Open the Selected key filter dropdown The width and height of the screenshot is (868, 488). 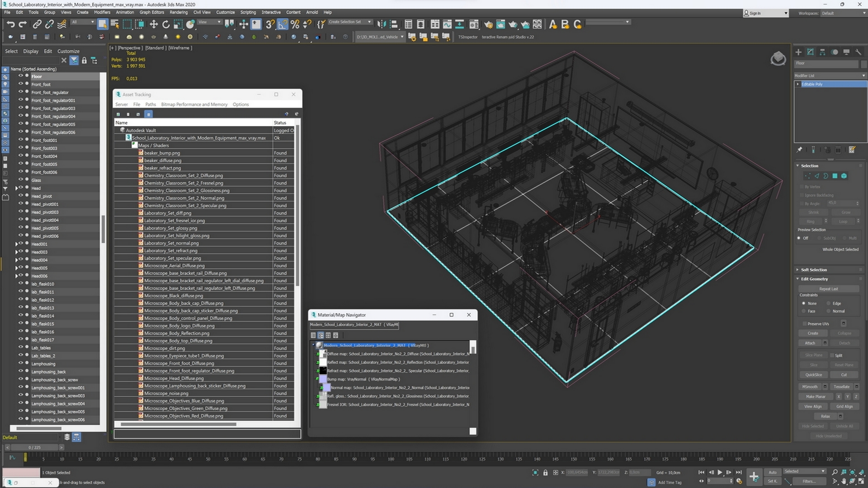point(805,471)
